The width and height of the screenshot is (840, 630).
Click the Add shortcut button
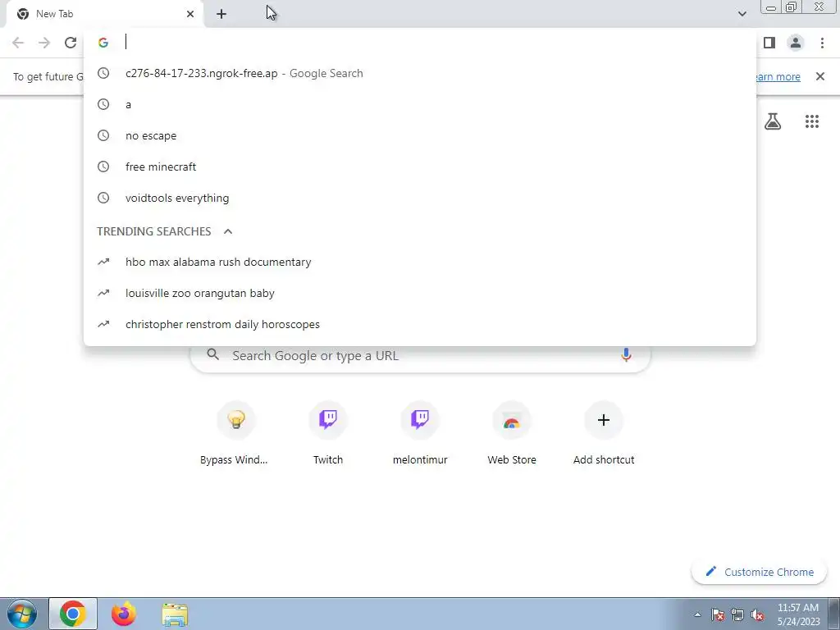[x=604, y=434]
